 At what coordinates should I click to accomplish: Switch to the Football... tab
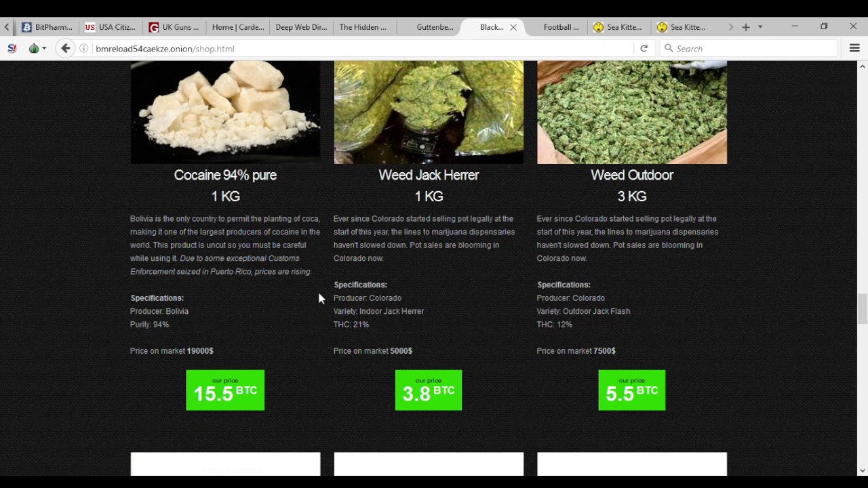[561, 27]
